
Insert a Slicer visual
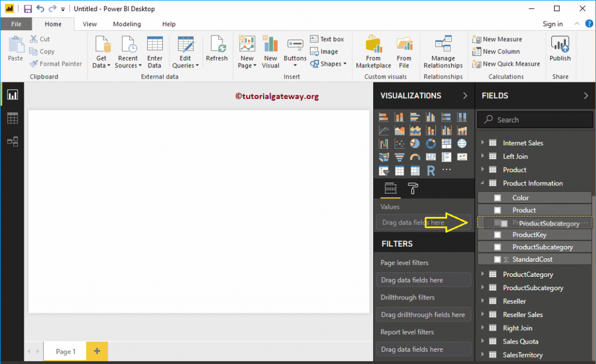click(x=384, y=170)
